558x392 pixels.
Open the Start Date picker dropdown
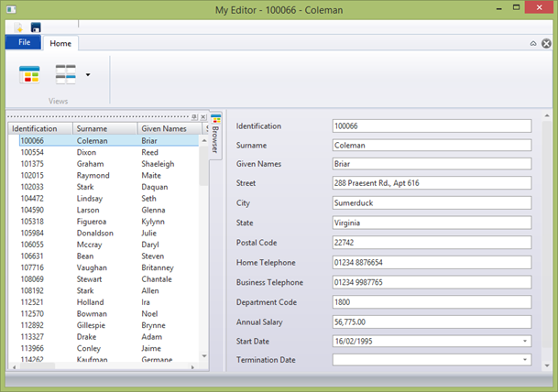point(525,341)
